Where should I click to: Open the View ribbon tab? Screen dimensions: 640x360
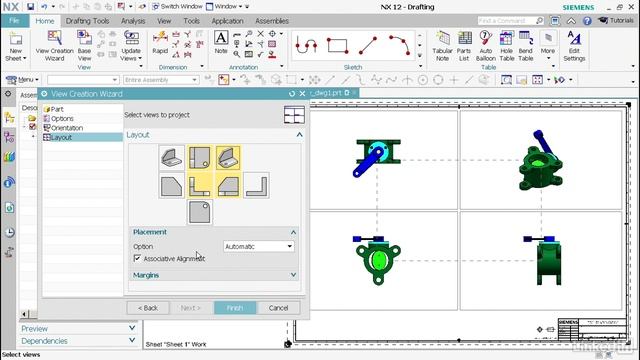pos(164,21)
